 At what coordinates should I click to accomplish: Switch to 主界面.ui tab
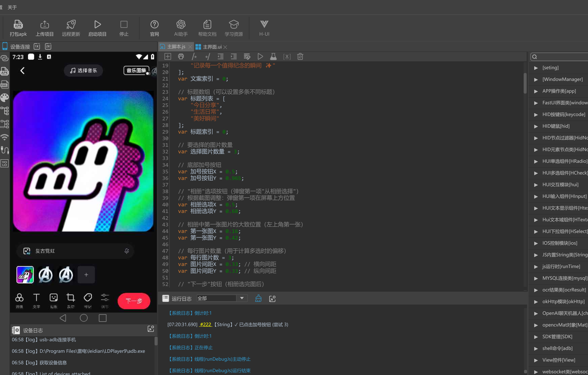[x=212, y=47]
